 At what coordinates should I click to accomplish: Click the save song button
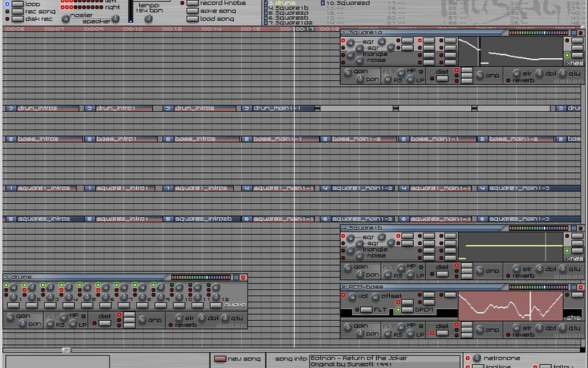point(192,11)
